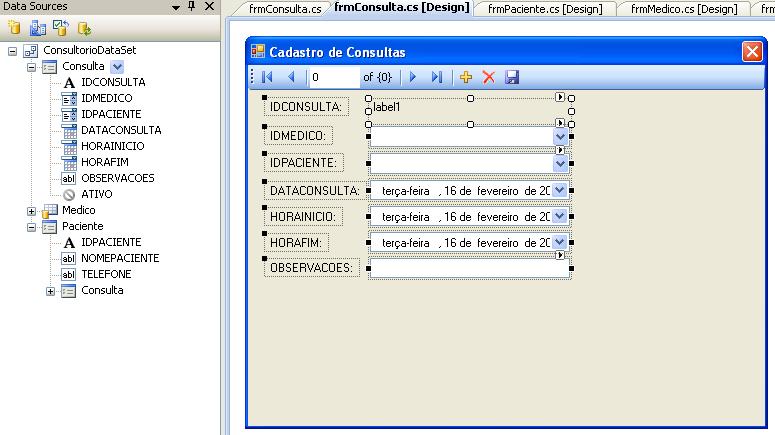Collapse the Paciente table node
This screenshot has width=775, height=435.
tap(31, 227)
